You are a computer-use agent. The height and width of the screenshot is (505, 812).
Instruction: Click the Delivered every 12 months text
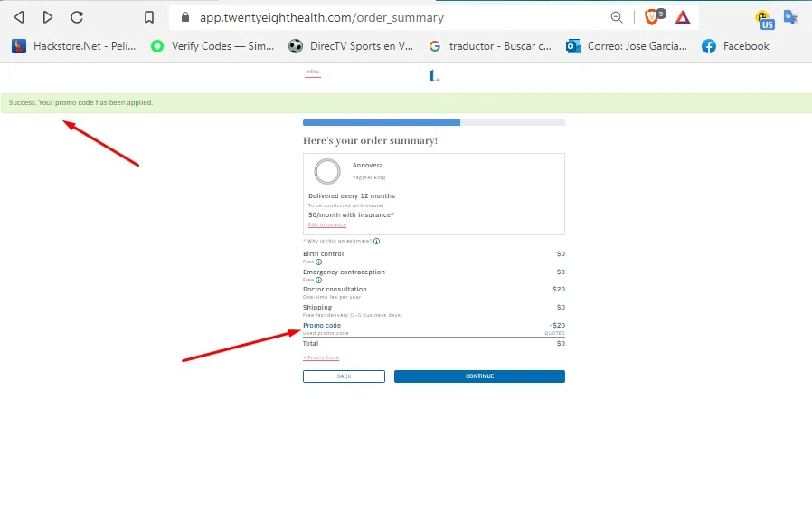pos(352,196)
